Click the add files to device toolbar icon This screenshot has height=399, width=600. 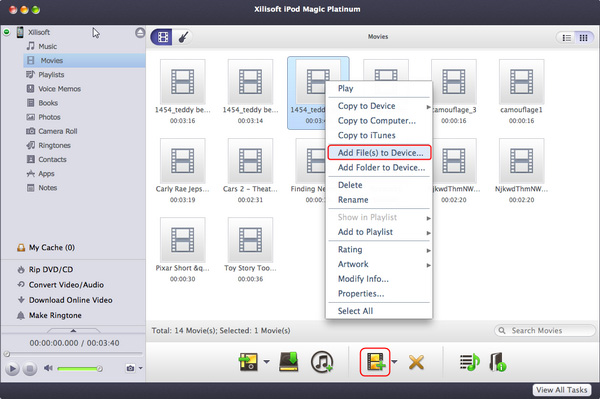375,362
